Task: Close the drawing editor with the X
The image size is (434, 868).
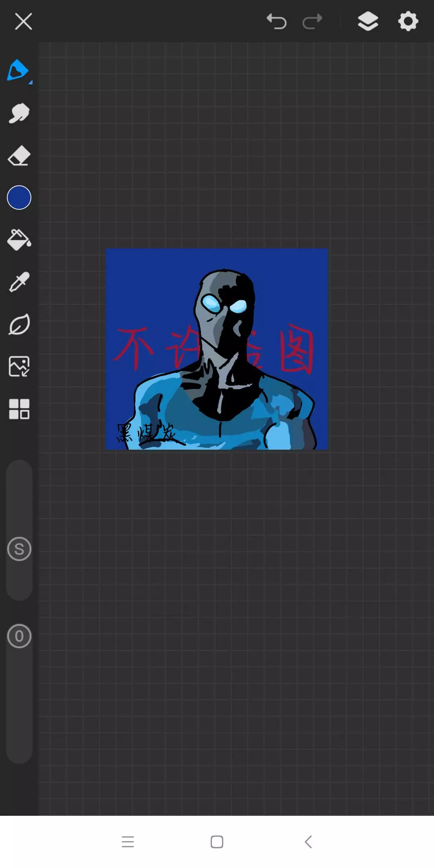Action: point(23,21)
